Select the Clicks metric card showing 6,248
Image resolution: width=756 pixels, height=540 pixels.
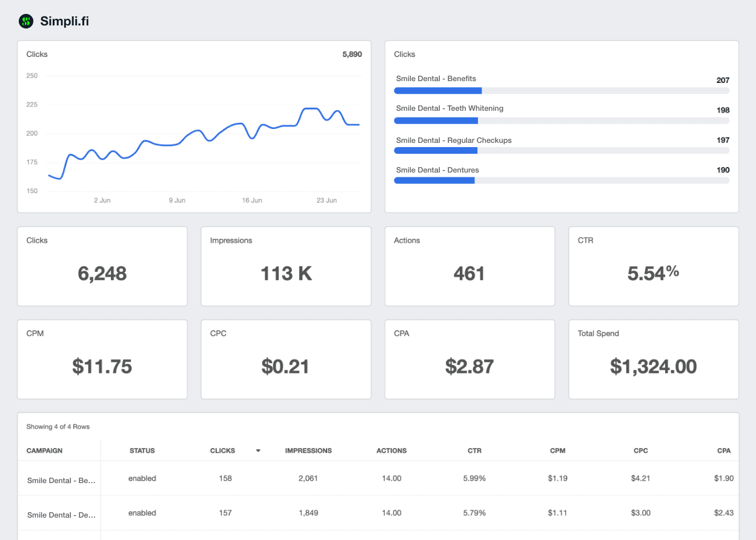(102, 266)
